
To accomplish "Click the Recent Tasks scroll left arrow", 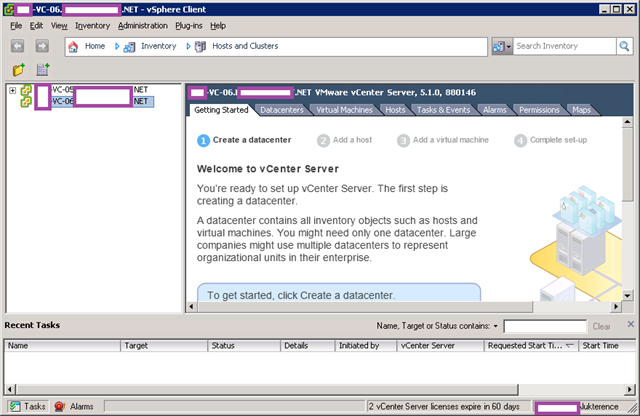I will 10,389.
